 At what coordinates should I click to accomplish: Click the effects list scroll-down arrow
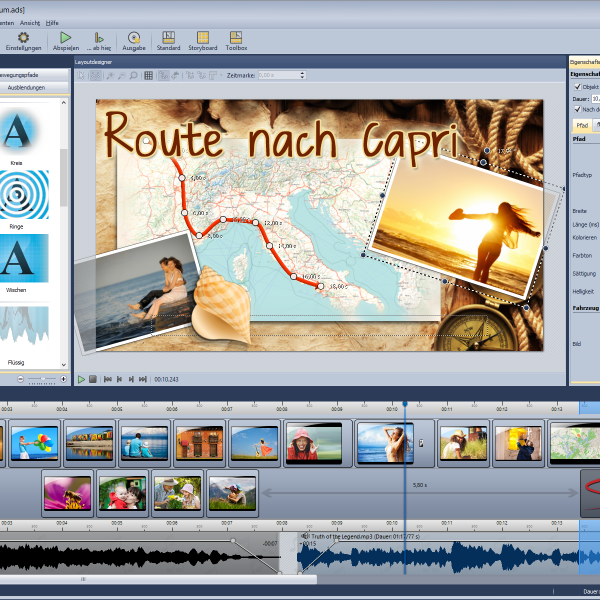[x=64, y=365]
